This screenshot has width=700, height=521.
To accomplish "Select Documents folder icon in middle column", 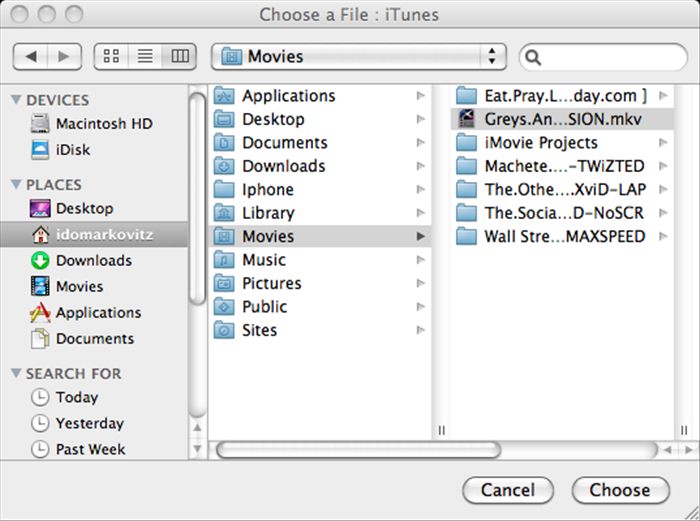I will point(224,142).
